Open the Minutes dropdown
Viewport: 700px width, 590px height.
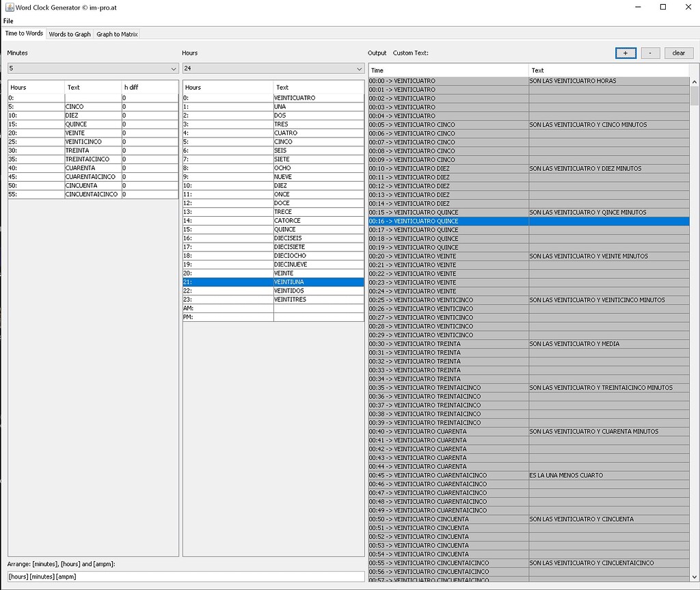92,68
